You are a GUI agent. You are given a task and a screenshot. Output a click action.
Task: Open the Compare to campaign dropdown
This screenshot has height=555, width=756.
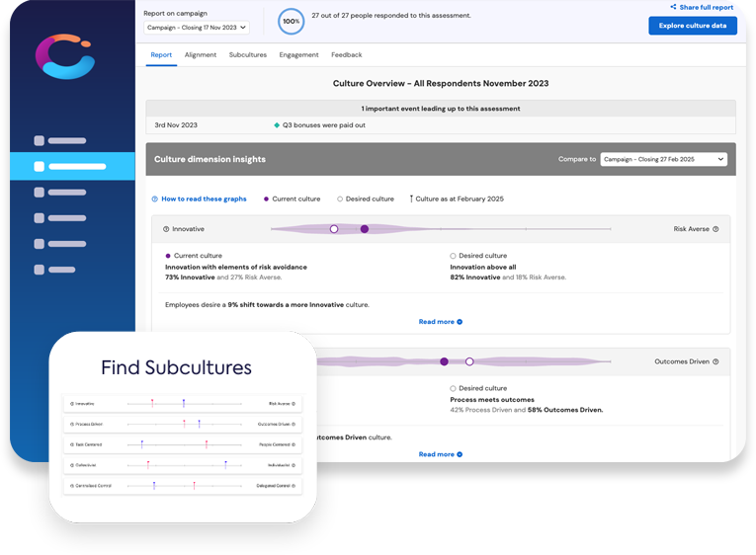pos(663,159)
